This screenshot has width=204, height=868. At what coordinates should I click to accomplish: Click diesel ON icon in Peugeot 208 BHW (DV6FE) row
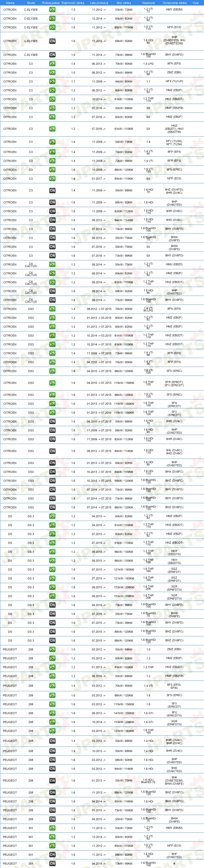point(52,819)
